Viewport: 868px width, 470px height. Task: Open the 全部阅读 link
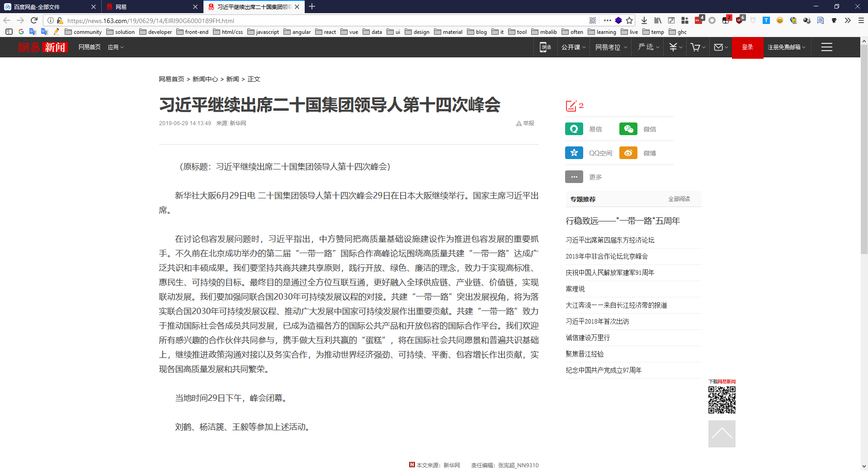coord(679,199)
